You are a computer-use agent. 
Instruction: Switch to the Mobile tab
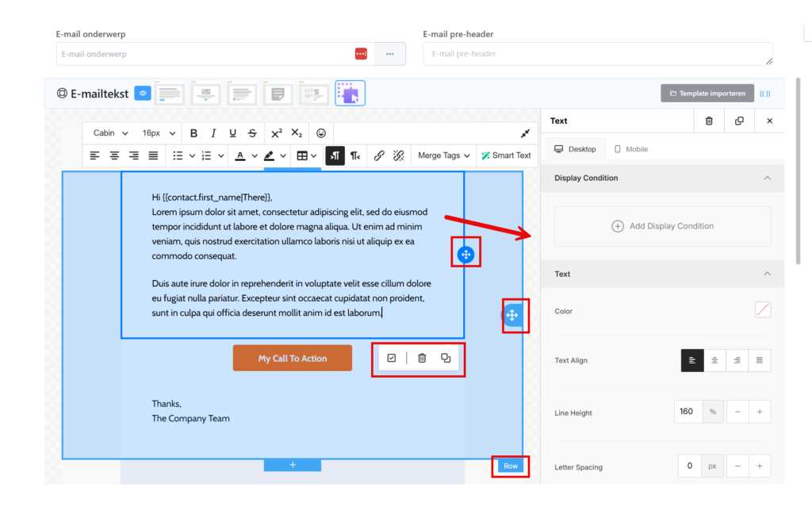click(x=631, y=149)
